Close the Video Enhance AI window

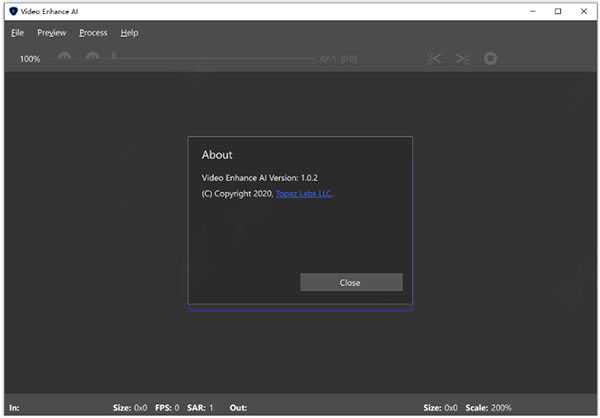[x=584, y=11]
